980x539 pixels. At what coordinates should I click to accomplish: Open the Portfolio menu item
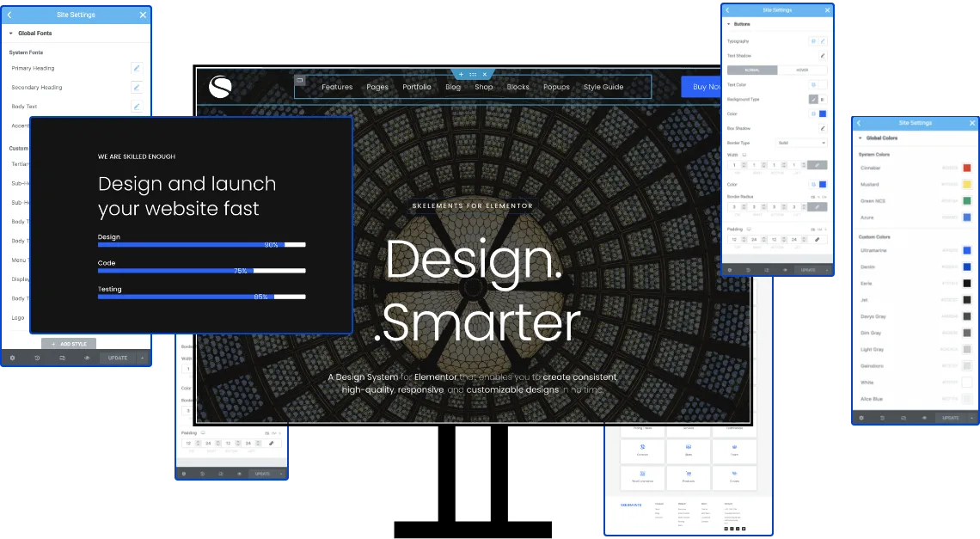[417, 87]
